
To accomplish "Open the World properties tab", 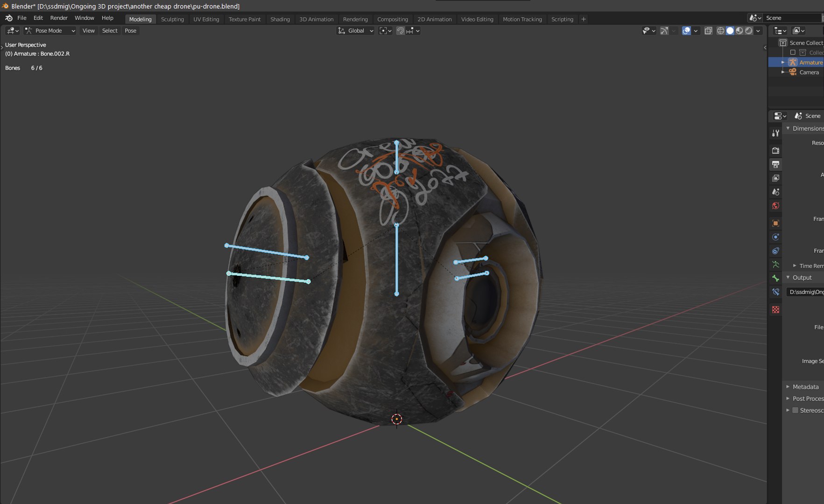I will 775,205.
